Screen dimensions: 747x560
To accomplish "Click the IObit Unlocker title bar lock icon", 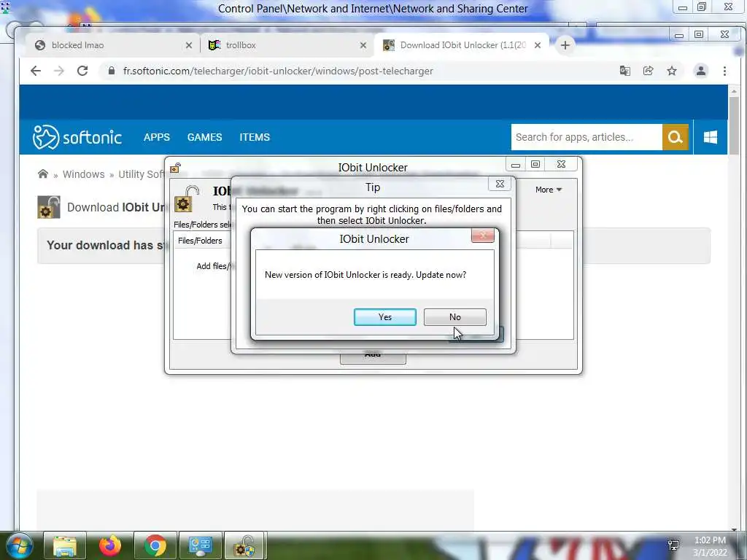I will click(x=176, y=168).
